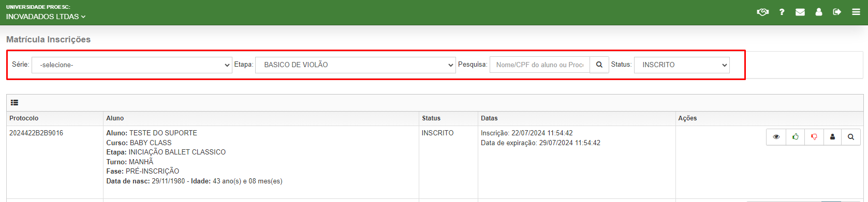The width and height of the screenshot is (868, 202).
Task: Click the Status column header
Action: [x=431, y=118]
